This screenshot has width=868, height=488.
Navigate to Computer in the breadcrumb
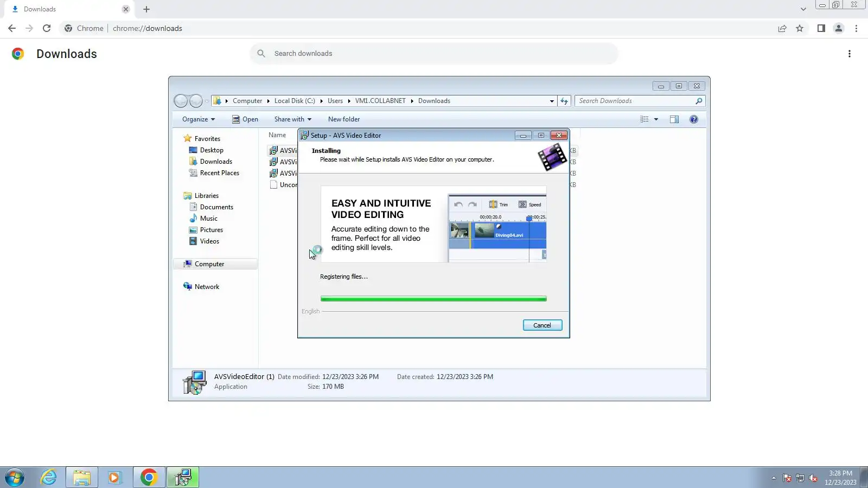247,101
